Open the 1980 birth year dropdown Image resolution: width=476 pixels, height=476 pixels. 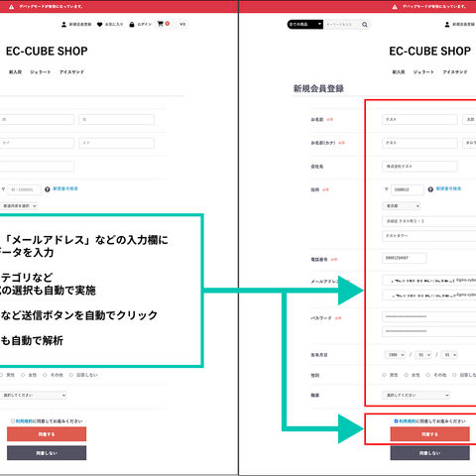coord(395,355)
